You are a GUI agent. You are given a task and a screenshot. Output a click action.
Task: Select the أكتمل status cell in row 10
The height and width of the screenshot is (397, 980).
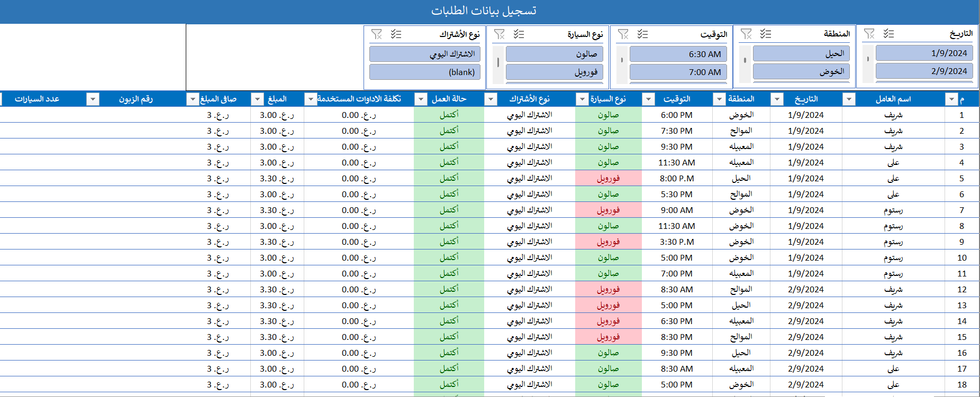(x=449, y=258)
